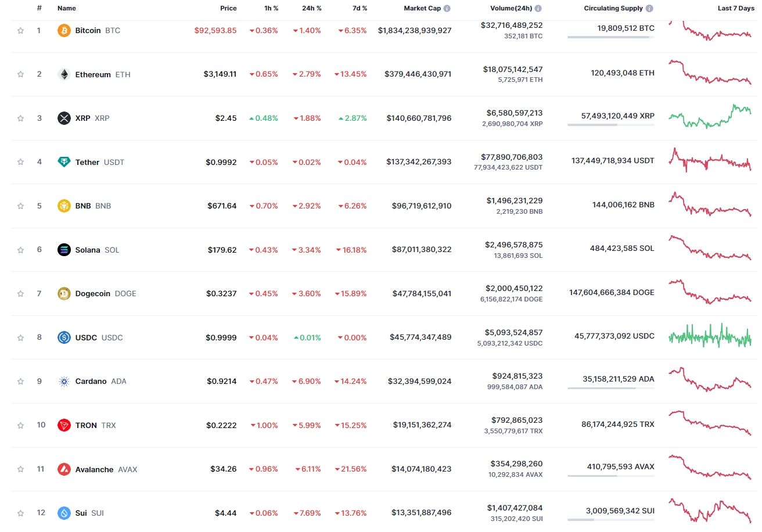Toggle the watchlist star for Tether
The height and width of the screenshot is (532, 762).
click(21, 162)
